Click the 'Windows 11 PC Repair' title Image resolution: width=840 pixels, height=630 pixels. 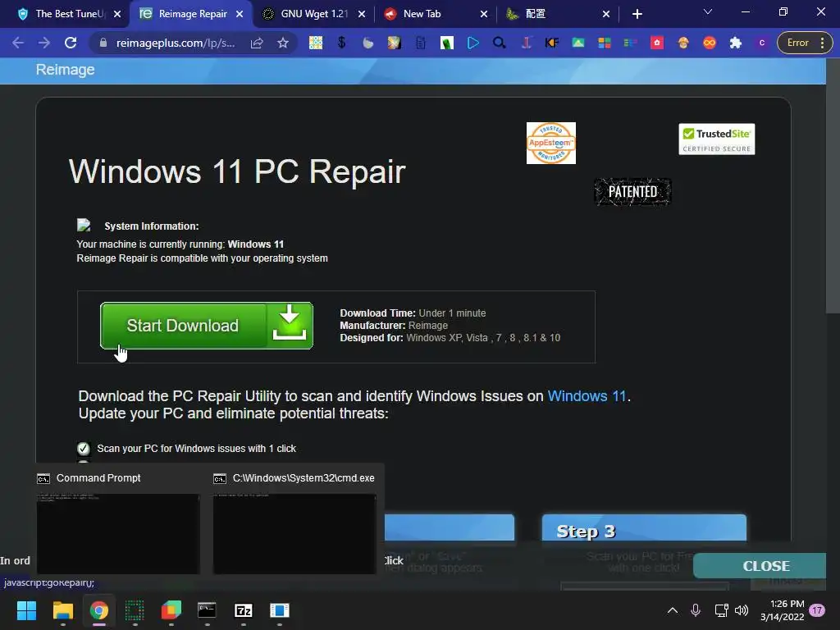coord(237,171)
